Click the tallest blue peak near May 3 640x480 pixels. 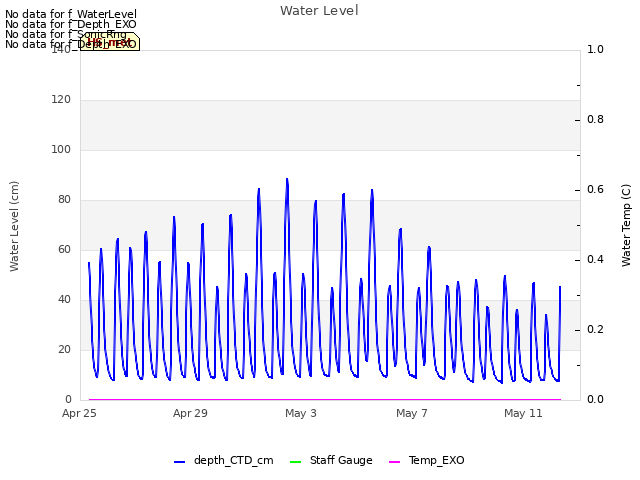click(x=287, y=180)
